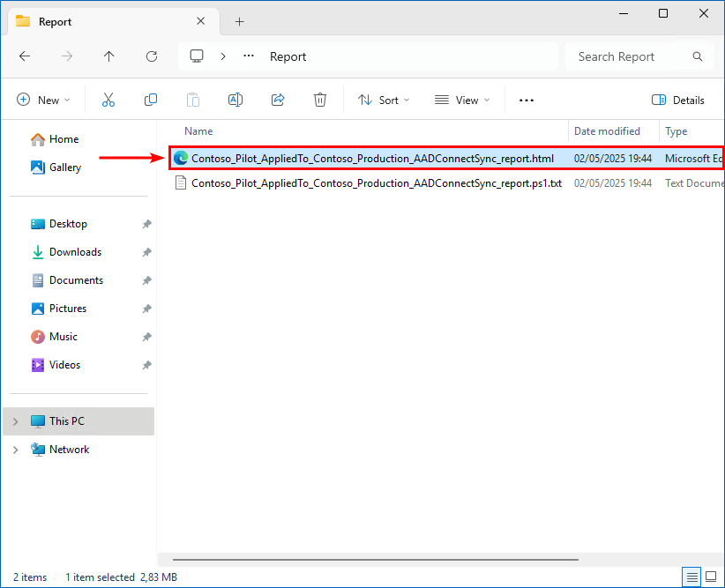725x588 pixels.
Task: Click the Rename icon in toolbar
Action: click(235, 100)
